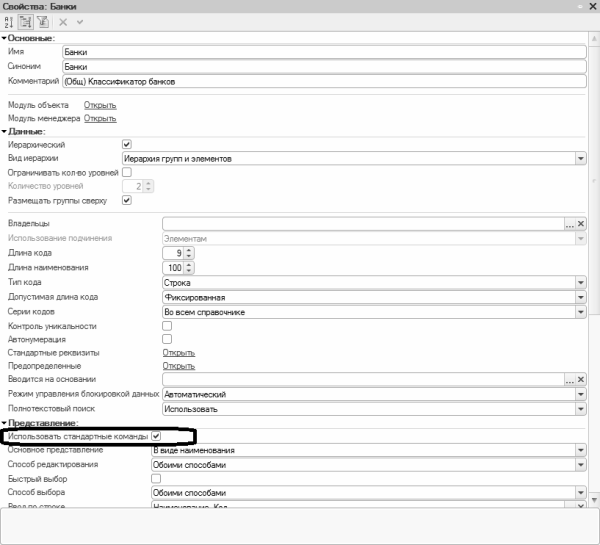The width and height of the screenshot is (600, 545).
Task: Open the Модуль объекта link
Action: (x=100, y=105)
